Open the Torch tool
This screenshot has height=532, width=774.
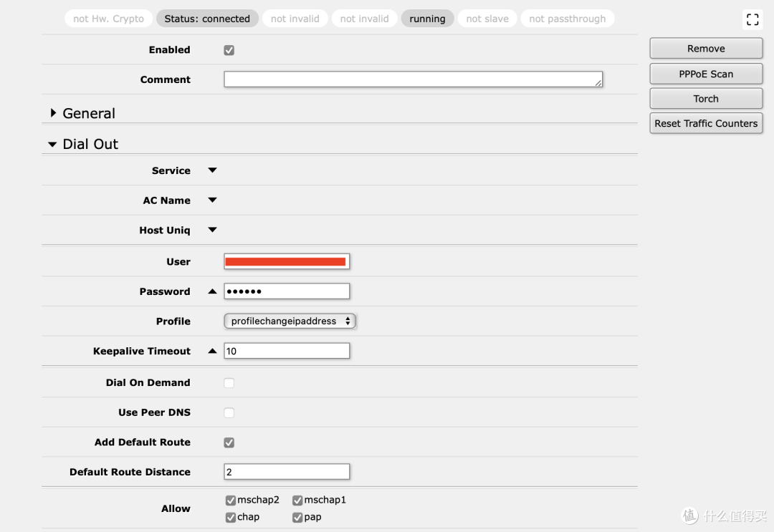click(x=706, y=99)
